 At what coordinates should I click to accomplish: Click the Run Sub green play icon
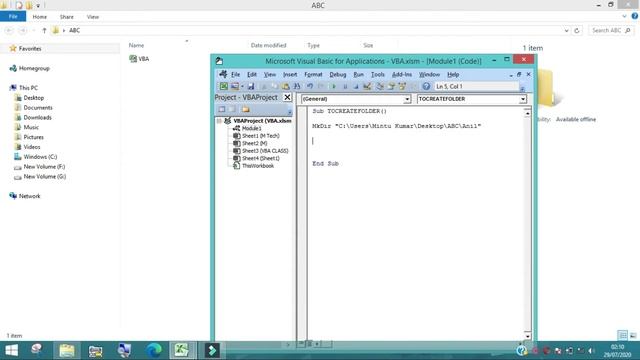[x=333, y=86]
